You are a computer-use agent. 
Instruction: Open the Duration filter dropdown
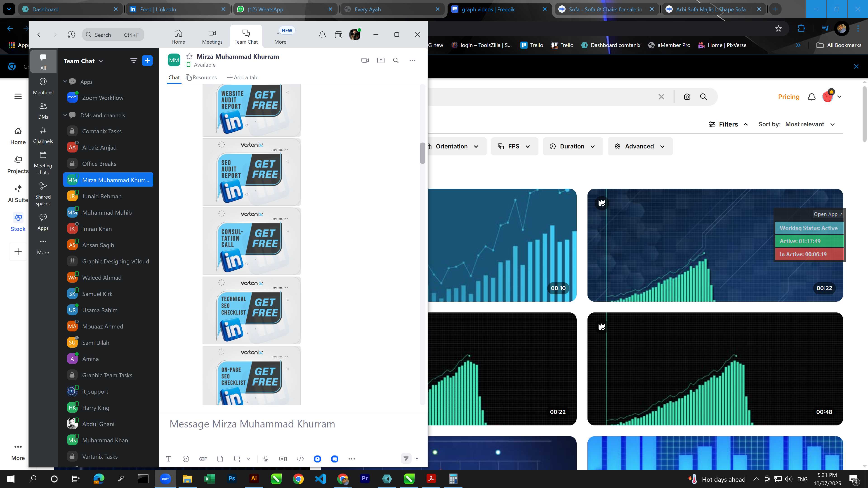coord(573,146)
